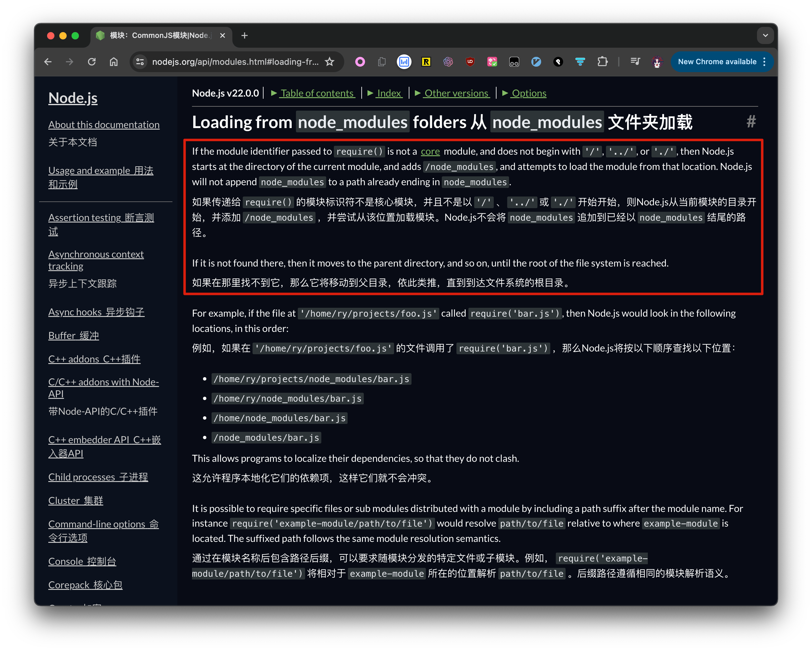Open the immersive translate extension
Image resolution: width=812 pixels, height=651 pixels.
492,62
